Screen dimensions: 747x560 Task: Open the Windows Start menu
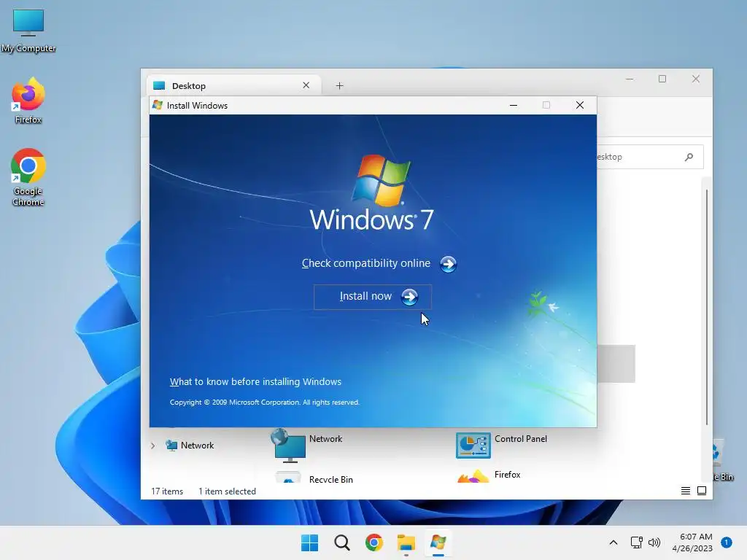[x=309, y=542]
